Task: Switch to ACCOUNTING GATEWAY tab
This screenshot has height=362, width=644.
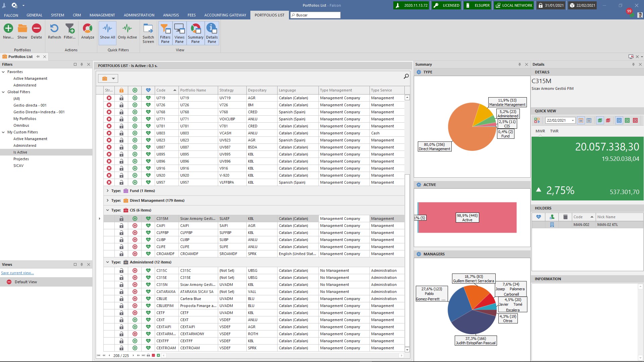Action: 225,15
